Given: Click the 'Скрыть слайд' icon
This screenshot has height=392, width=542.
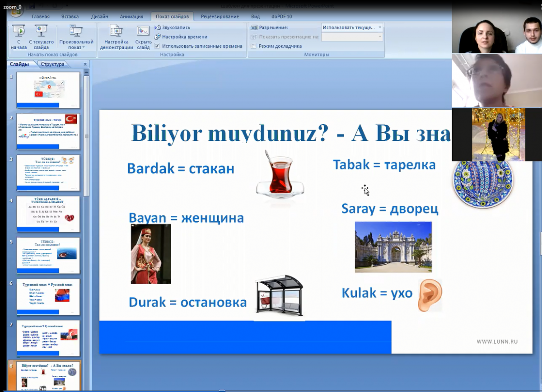Looking at the screenshot, I should click(143, 37).
